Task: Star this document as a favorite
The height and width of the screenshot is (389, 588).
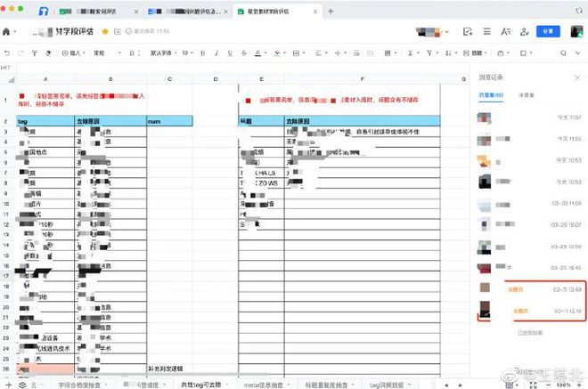Action: click(x=105, y=31)
